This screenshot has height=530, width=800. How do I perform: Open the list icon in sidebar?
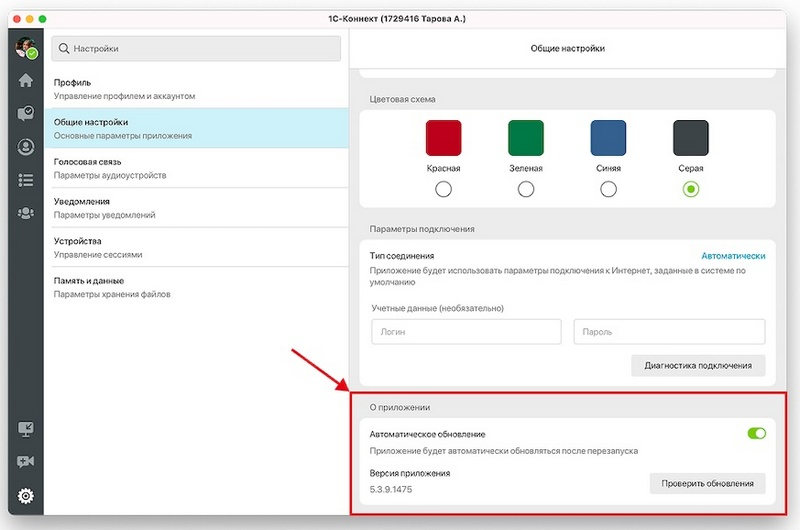(x=26, y=180)
